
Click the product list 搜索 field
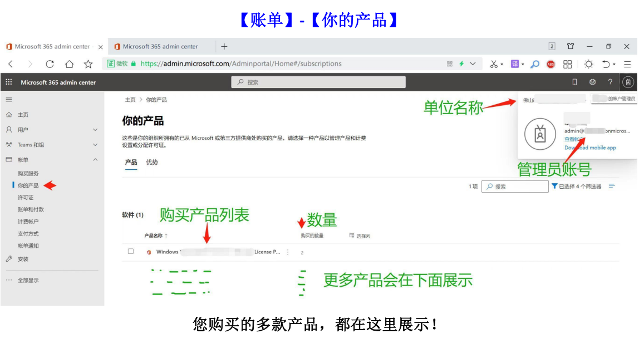point(515,187)
